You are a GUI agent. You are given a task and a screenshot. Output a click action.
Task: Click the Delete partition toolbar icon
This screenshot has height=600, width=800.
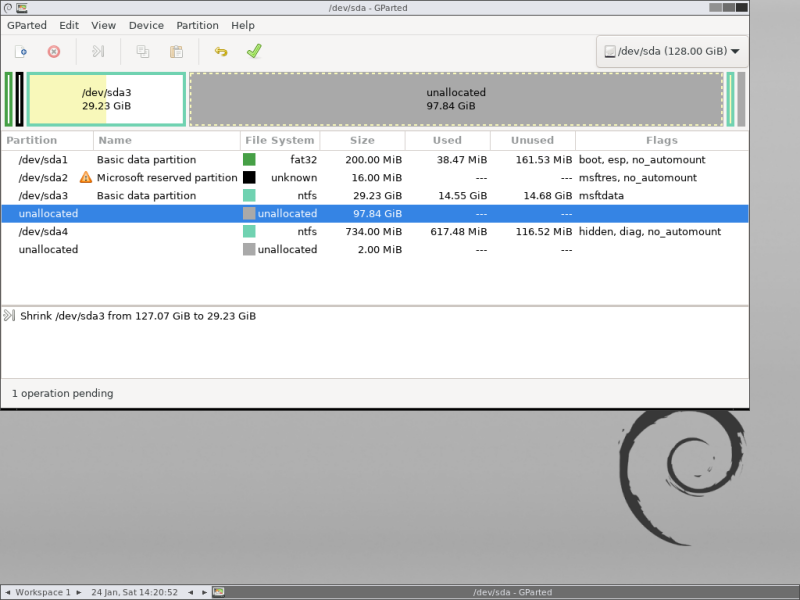click(x=54, y=52)
